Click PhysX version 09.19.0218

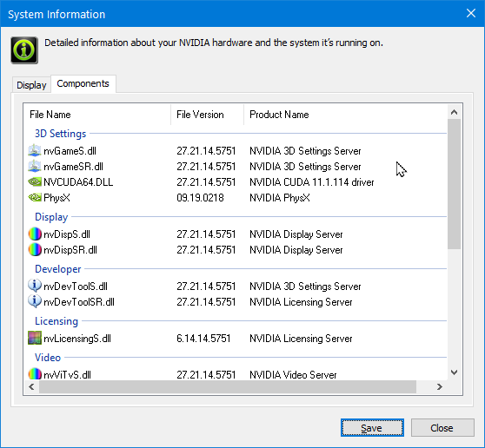point(200,197)
